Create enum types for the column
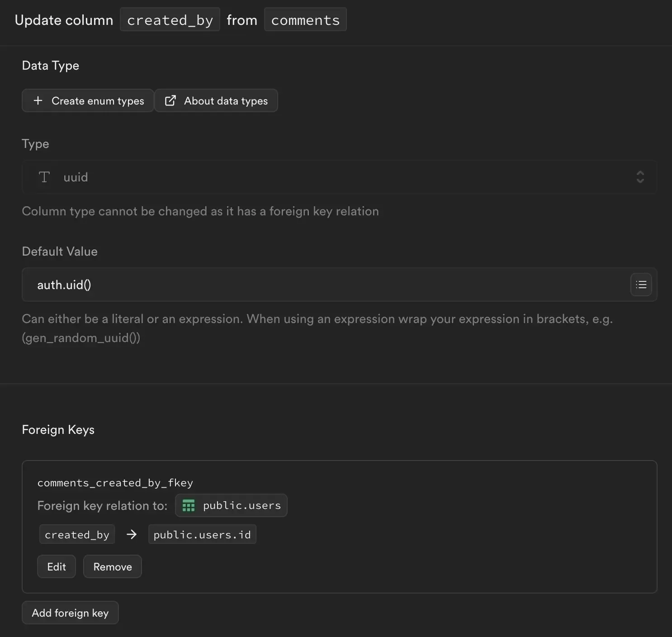 87,100
